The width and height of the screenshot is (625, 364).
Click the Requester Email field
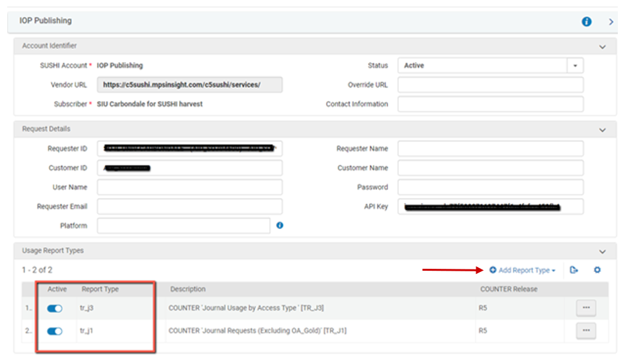tap(190, 207)
